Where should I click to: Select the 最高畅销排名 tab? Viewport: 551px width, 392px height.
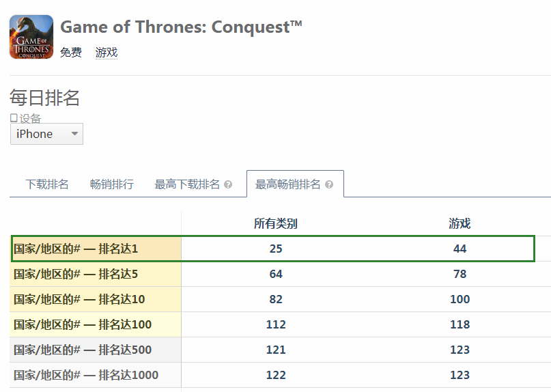[x=295, y=184]
